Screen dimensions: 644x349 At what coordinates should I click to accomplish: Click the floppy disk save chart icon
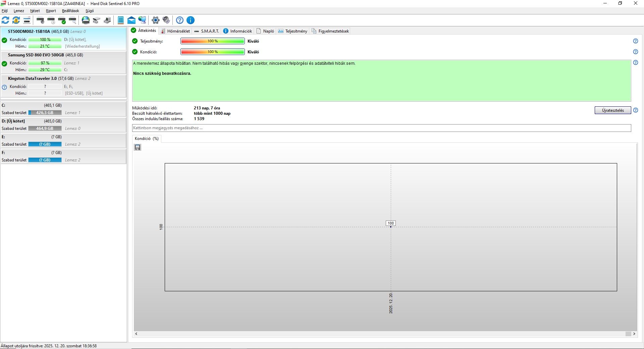(138, 147)
